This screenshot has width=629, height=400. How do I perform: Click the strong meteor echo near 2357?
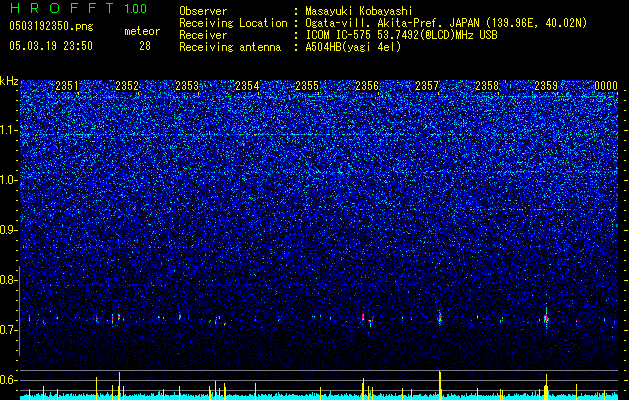pos(440,317)
